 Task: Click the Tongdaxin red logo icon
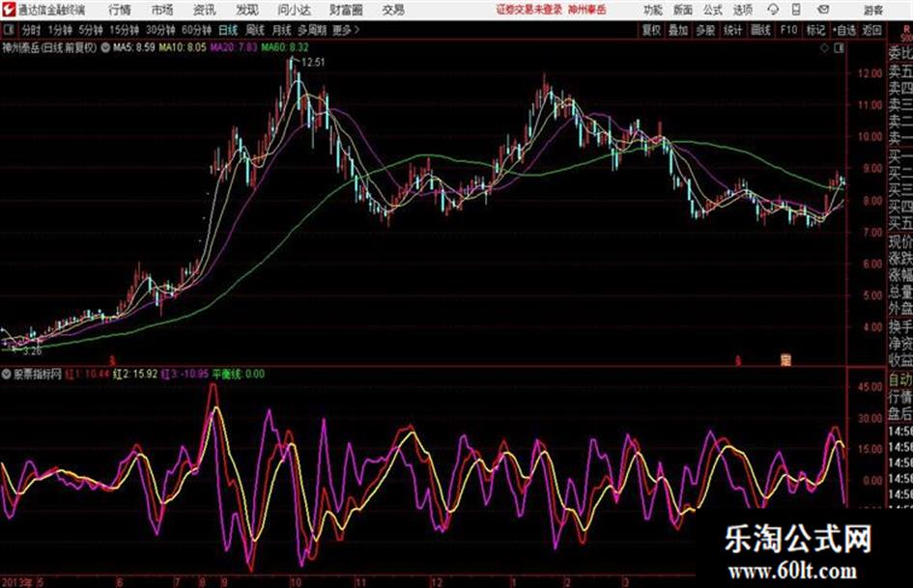click(9, 10)
